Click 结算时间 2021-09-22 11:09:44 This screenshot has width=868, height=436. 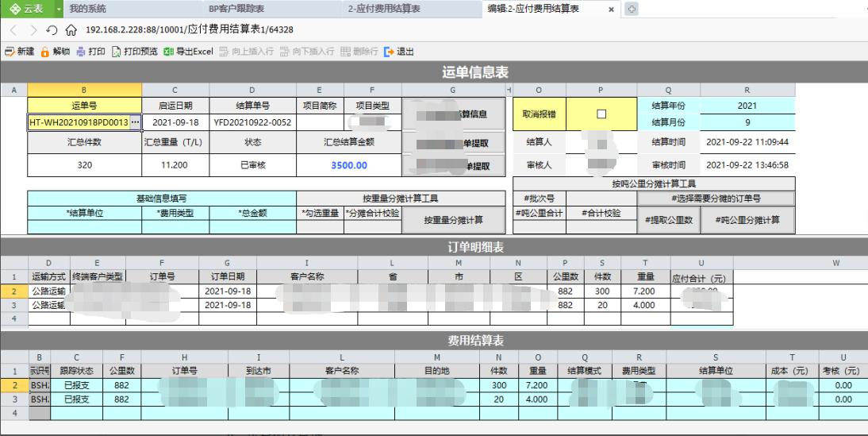point(747,142)
